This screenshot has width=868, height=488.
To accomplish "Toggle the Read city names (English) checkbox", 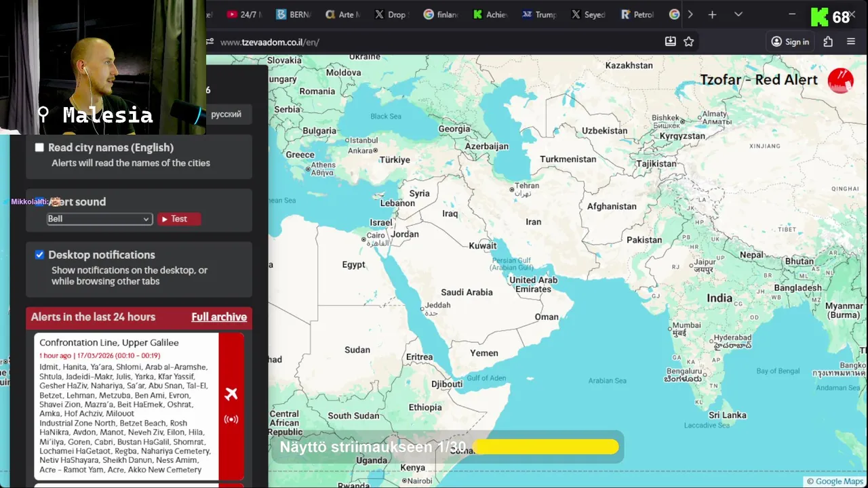I will [39, 147].
